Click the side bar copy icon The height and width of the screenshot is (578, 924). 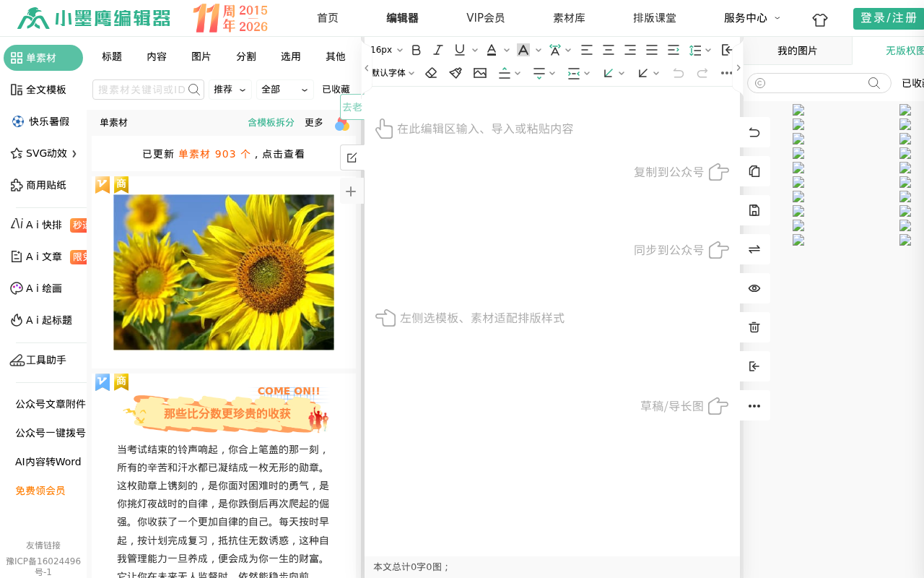(x=754, y=171)
